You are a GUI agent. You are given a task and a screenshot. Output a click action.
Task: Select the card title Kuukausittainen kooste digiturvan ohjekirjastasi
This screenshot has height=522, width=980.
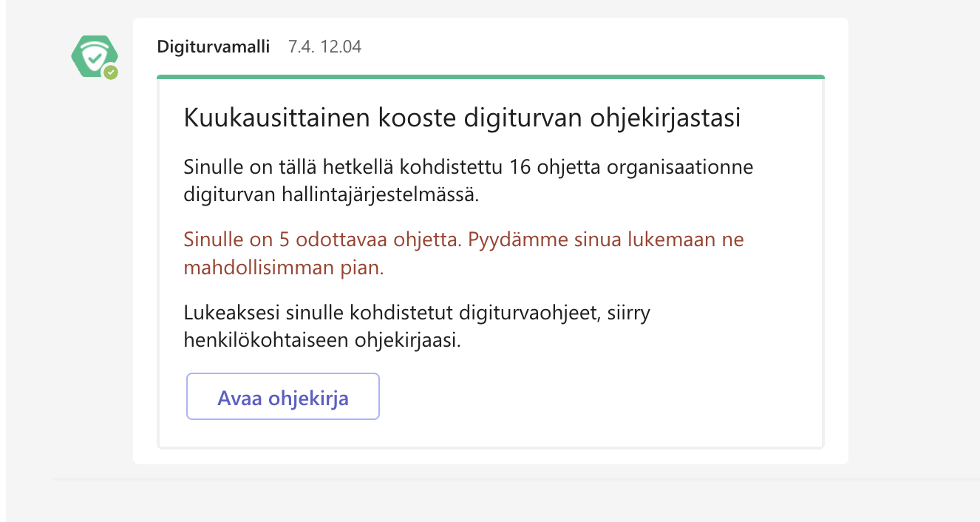click(x=462, y=118)
